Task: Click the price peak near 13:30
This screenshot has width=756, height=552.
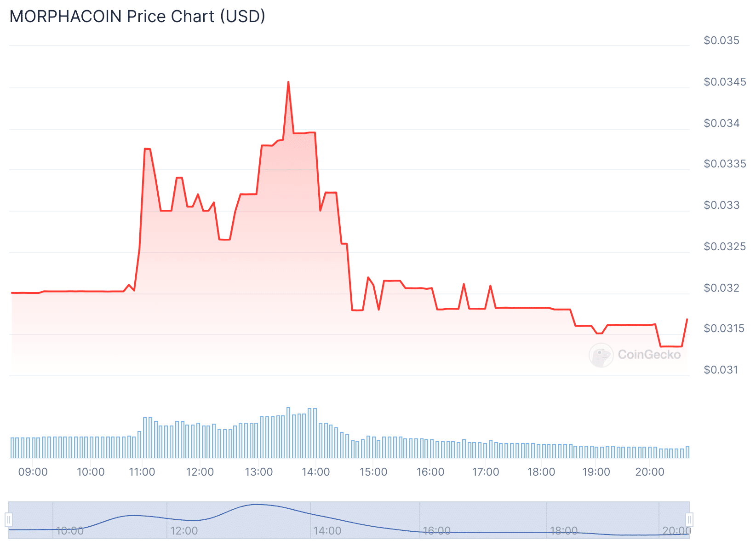Action: pos(288,82)
